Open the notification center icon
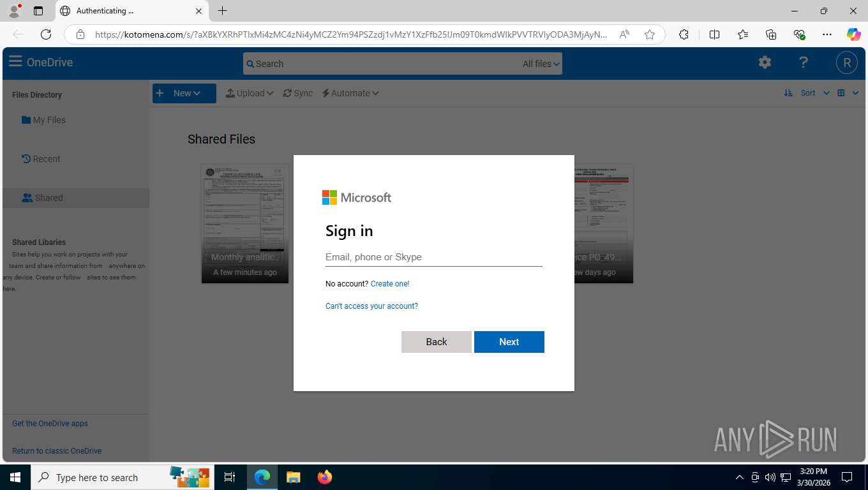 click(x=847, y=477)
